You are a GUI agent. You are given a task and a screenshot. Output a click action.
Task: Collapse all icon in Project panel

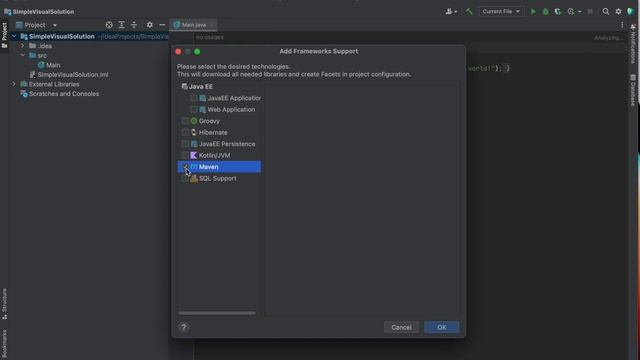(134, 25)
